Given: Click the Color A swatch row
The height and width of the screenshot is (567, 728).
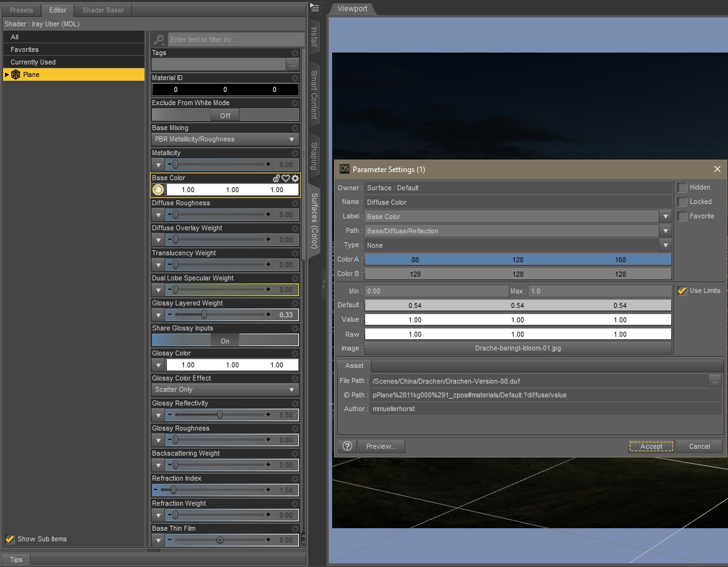Looking at the screenshot, I should [518, 259].
